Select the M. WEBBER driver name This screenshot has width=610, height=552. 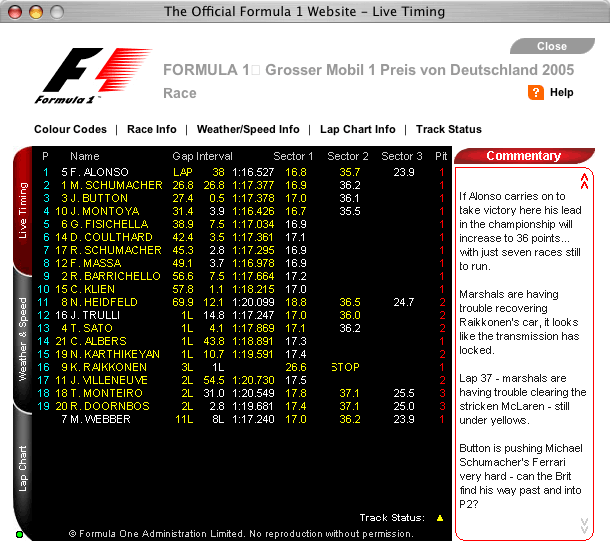click(x=100, y=419)
